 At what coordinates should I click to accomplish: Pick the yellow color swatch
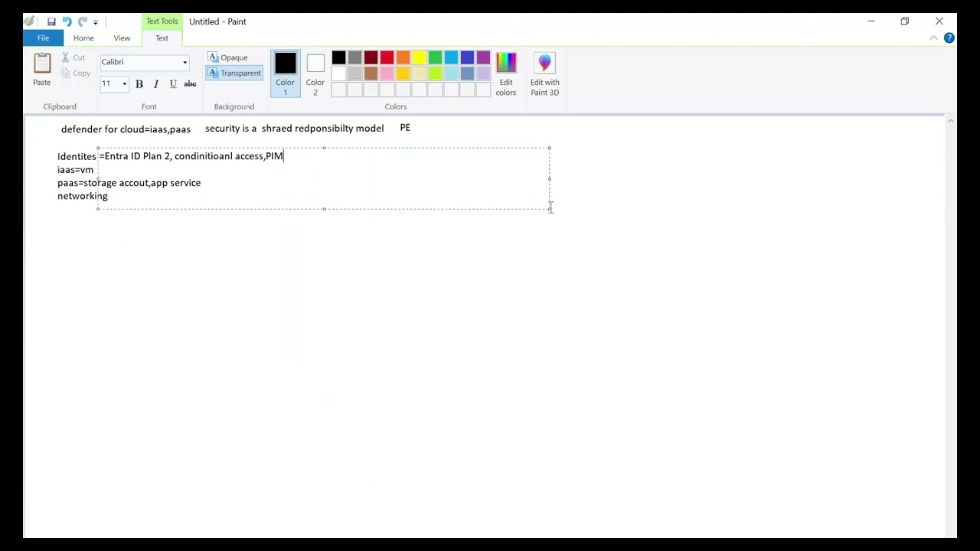pyautogui.click(x=419, y=57)
